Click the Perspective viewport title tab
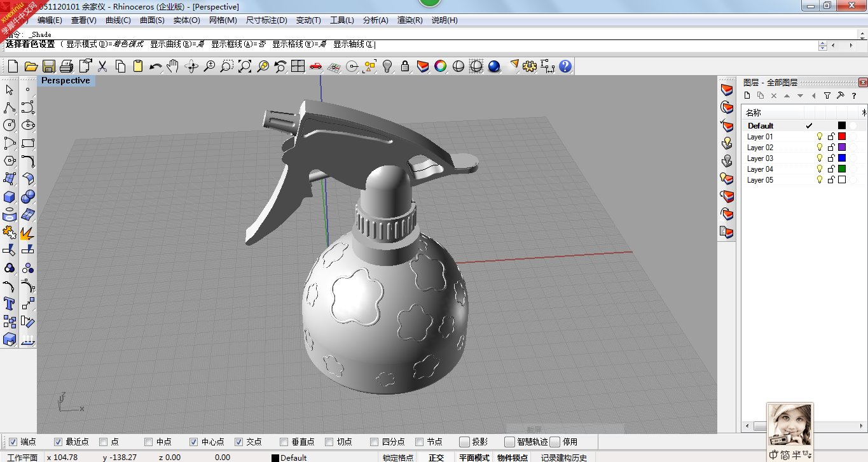The height and width of the screenshot is (462, 868). (x=65, y=81)
